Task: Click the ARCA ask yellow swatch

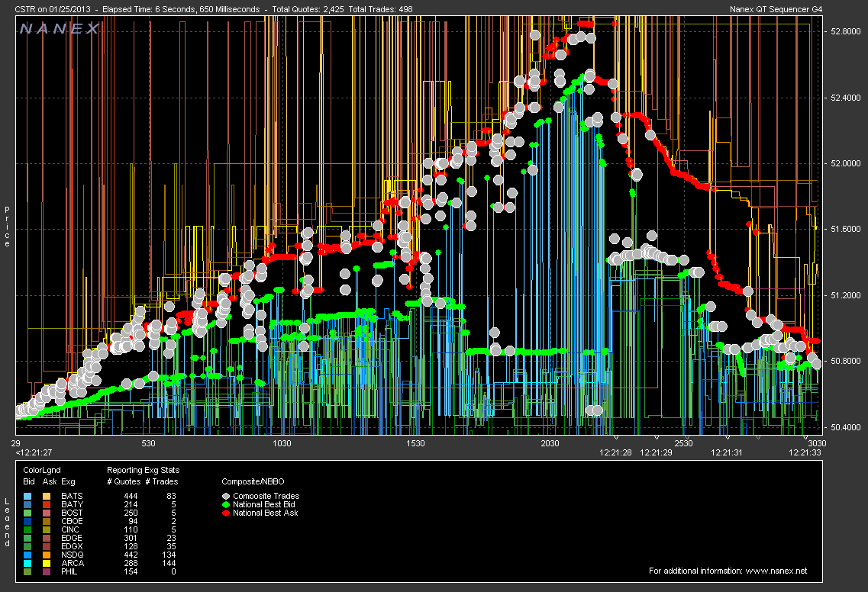Action: [46, 563]
